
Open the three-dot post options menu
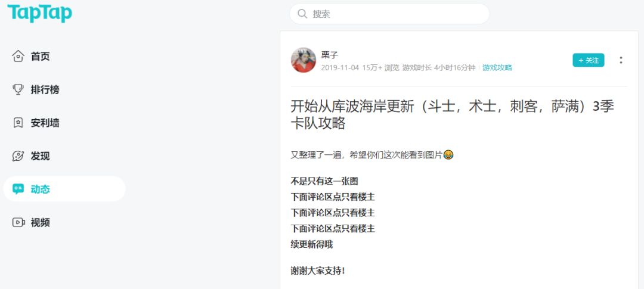pos(621,60)
